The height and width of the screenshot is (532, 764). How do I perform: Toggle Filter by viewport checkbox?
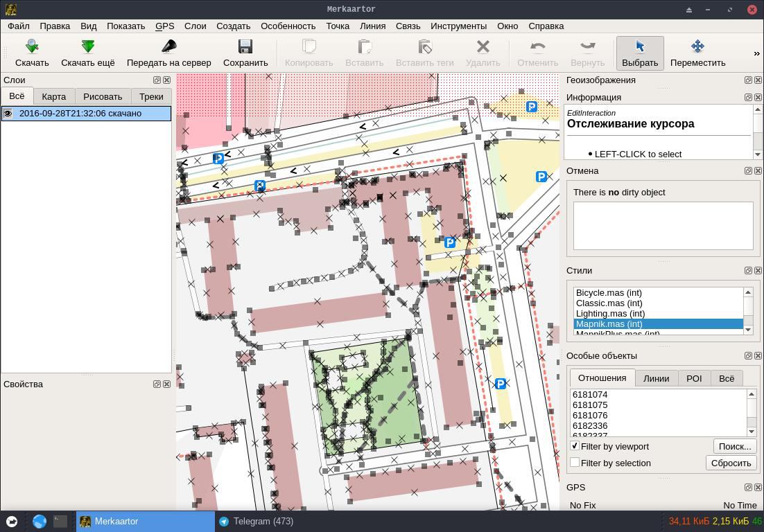(x=575, y=446)
